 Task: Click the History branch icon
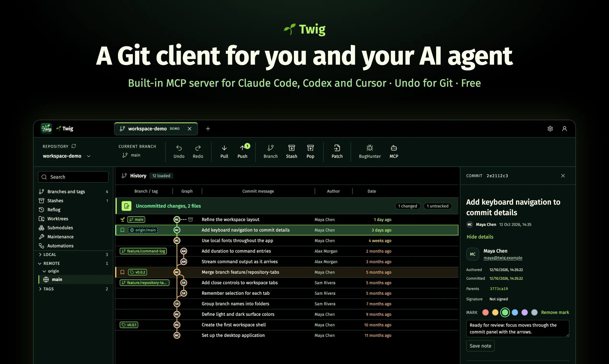click(x=124, y=176)
